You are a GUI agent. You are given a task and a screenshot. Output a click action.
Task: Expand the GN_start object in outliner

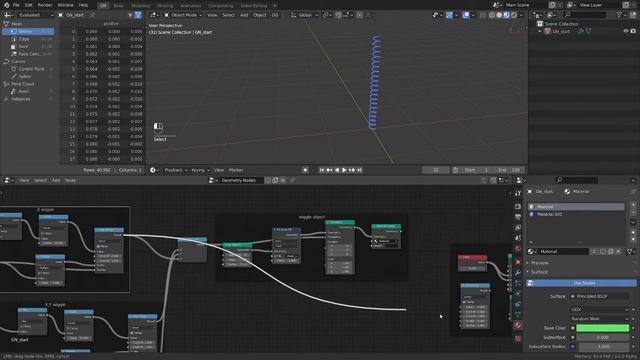click(x=540, y=31)
